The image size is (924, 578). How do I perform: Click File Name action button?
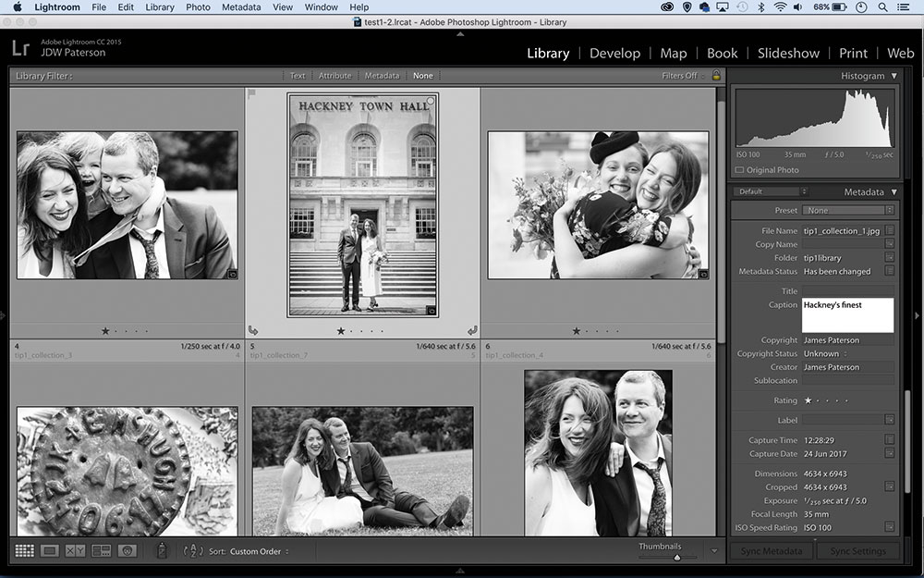[x=889, y=230]
